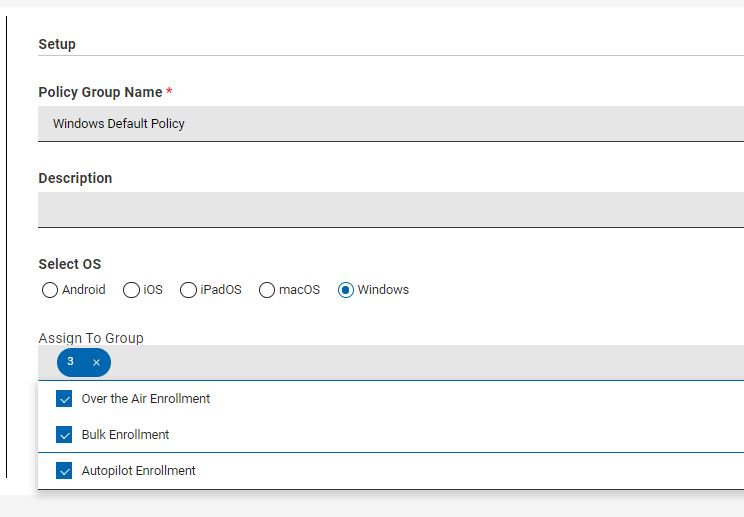Click the blue chip showing count 3

click(84, 362)
